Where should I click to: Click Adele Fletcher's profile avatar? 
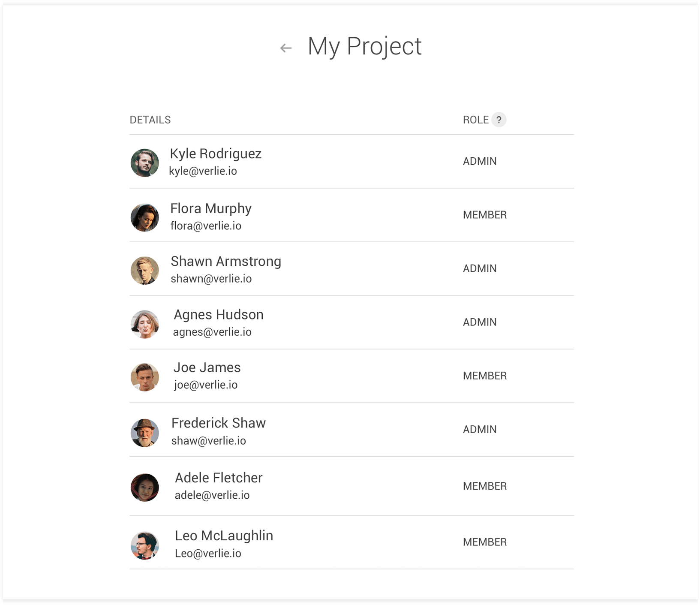click(145, 488)
